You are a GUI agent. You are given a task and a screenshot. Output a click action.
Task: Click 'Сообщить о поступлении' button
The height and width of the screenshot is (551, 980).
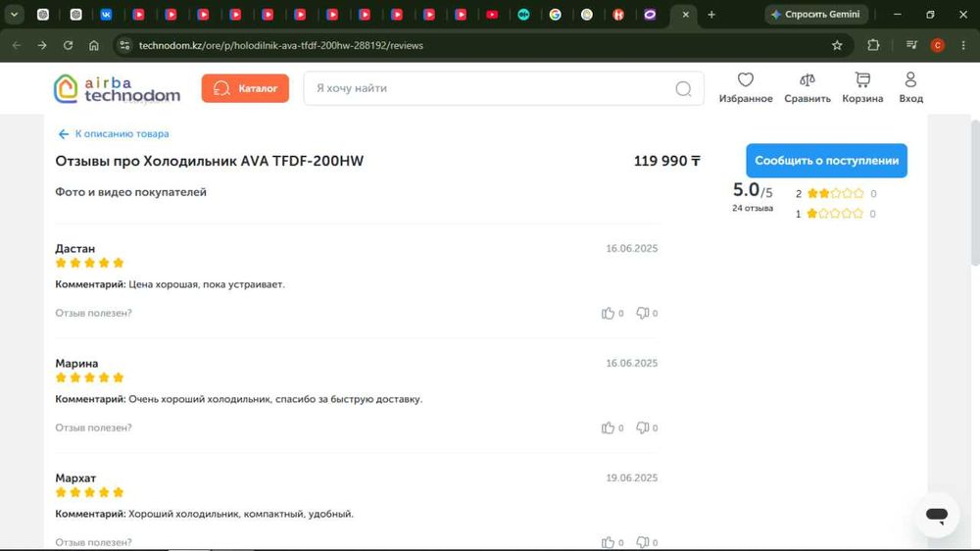[x=826, y=161]
